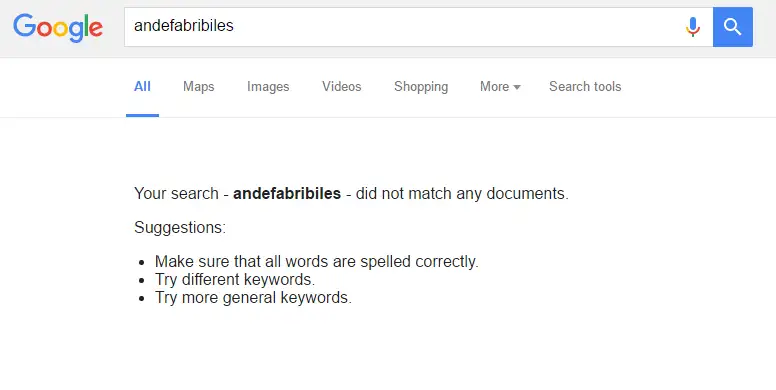This screenshot has height=390, width=776.
Task: Click the blue underline beneath the All tab
Action: point(143,116)
